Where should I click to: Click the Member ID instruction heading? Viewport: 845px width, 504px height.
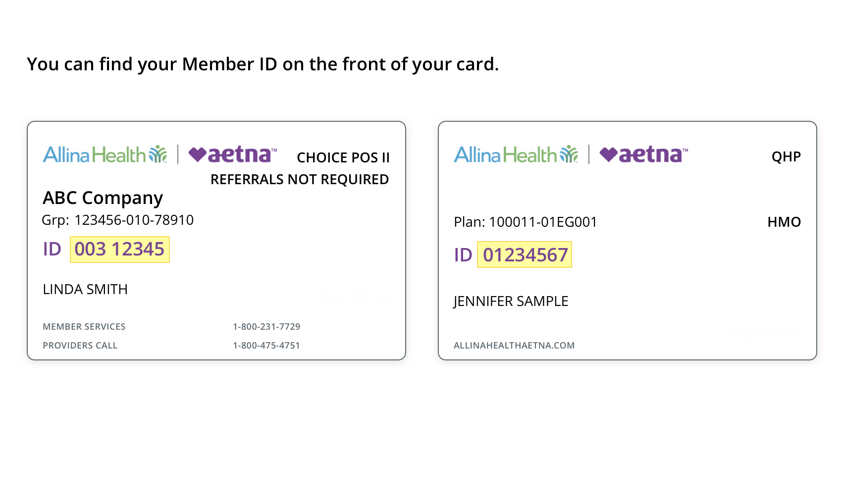[263, 64]
